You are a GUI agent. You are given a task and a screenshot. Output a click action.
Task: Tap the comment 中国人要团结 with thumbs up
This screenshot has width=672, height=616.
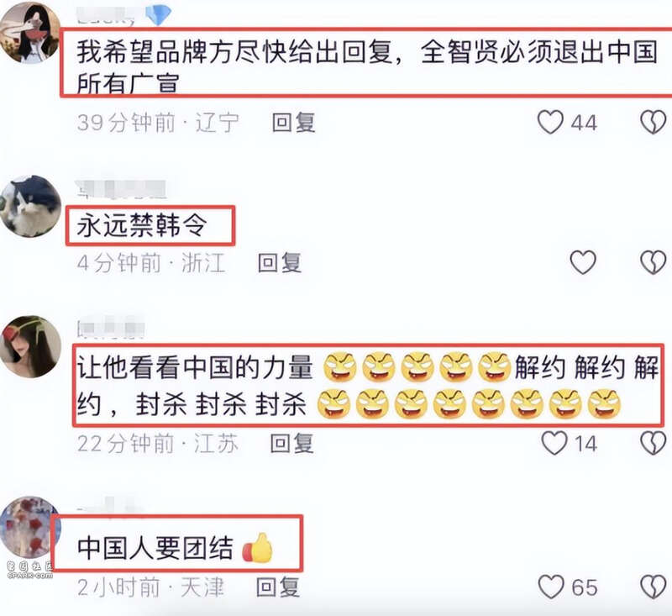[x=175, y=547]
